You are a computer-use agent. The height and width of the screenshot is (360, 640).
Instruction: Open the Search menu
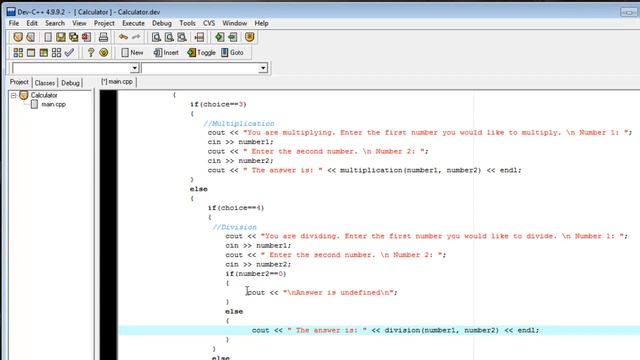(55, 23)
